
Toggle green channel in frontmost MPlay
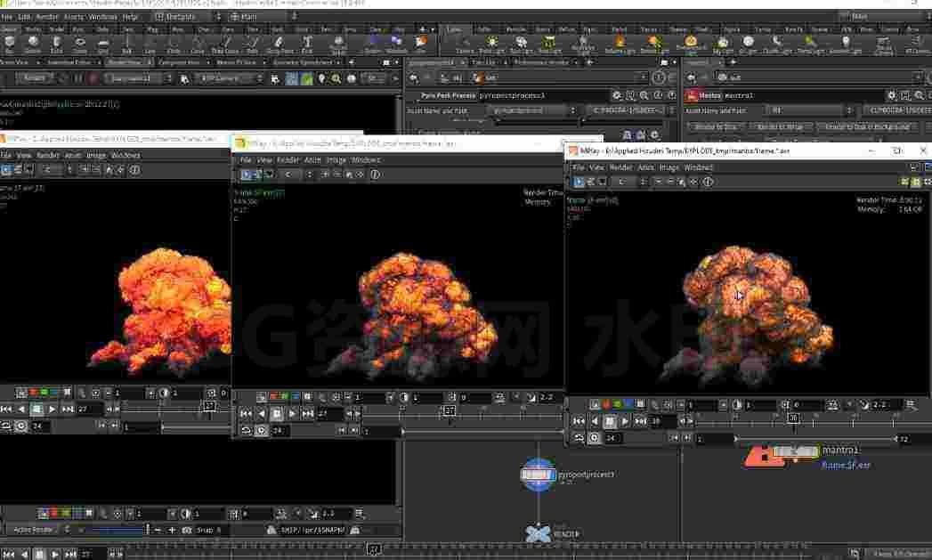[x=618, y=404]
